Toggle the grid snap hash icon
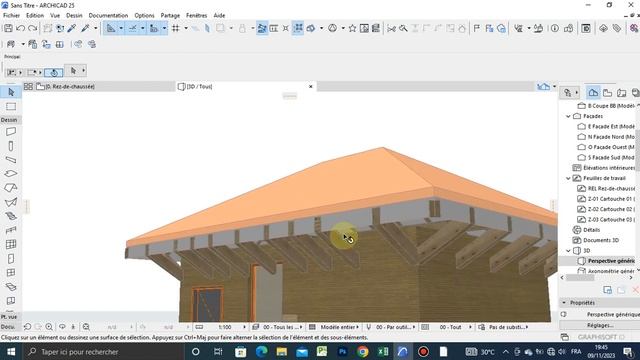The image size is (640, 360). 176,28
